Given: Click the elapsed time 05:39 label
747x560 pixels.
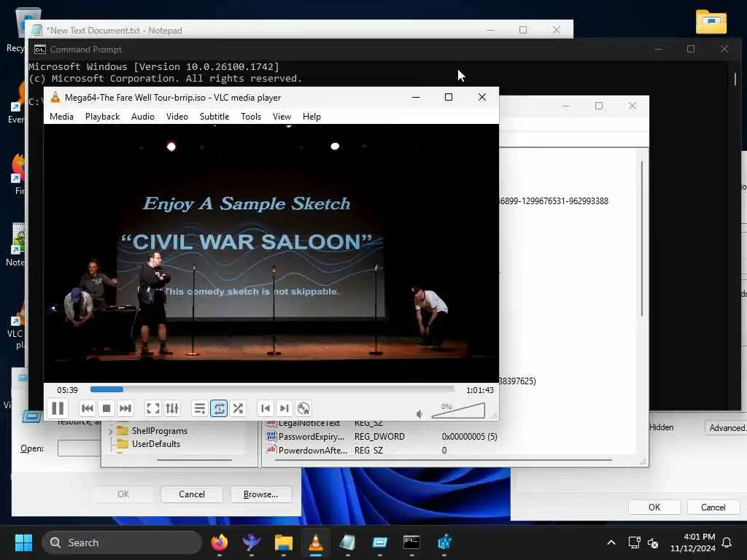Looking at the screenshot, I should point(67,390).
